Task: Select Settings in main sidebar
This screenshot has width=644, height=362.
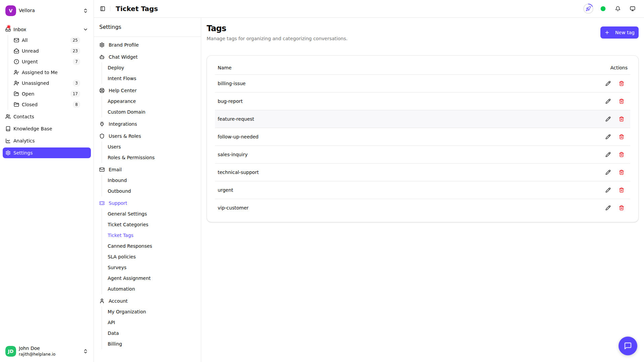Action: [47, 153]
